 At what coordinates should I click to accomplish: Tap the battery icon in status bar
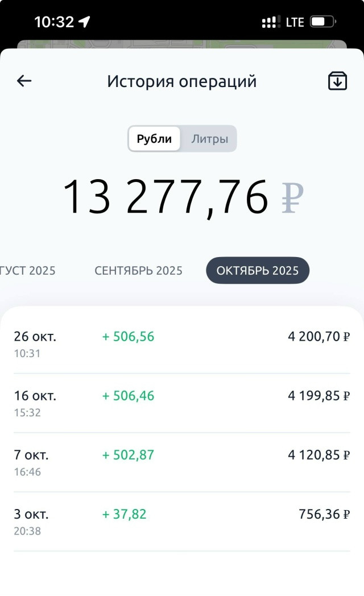(x=323, y=22)
